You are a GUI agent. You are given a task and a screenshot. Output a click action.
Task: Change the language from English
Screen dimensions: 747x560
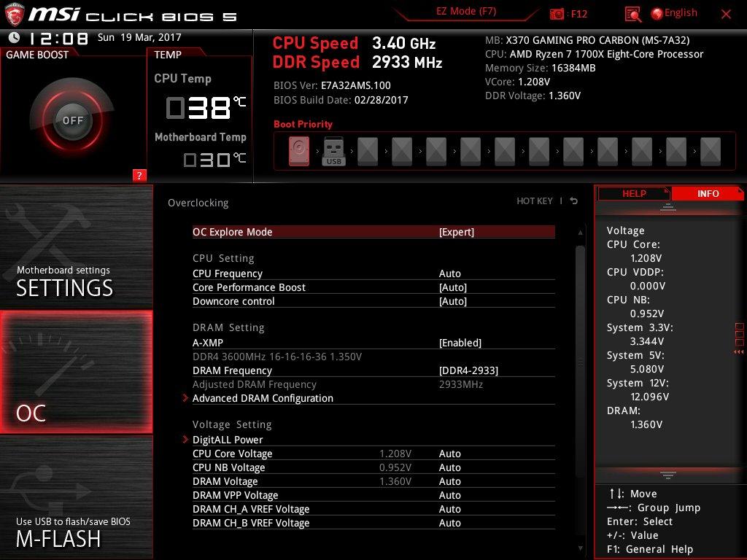pyautogui.click(x=681, y=13)
